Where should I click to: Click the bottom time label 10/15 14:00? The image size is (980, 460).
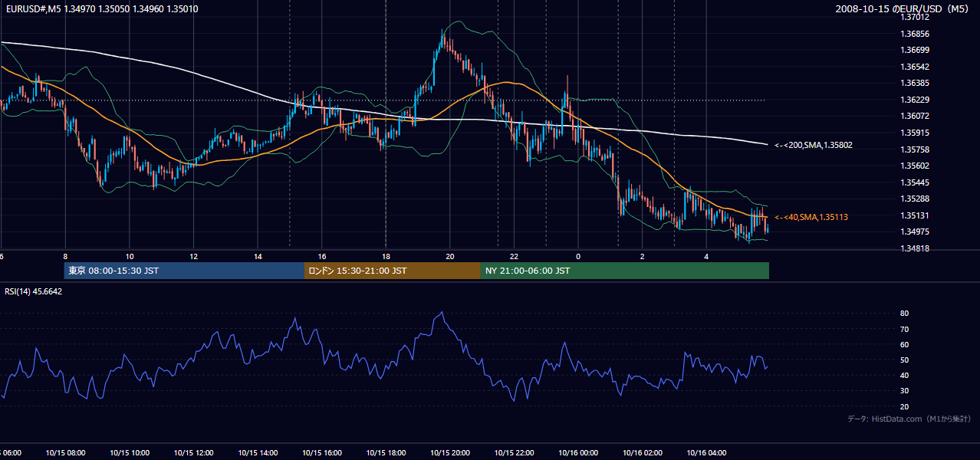[258, 453]
